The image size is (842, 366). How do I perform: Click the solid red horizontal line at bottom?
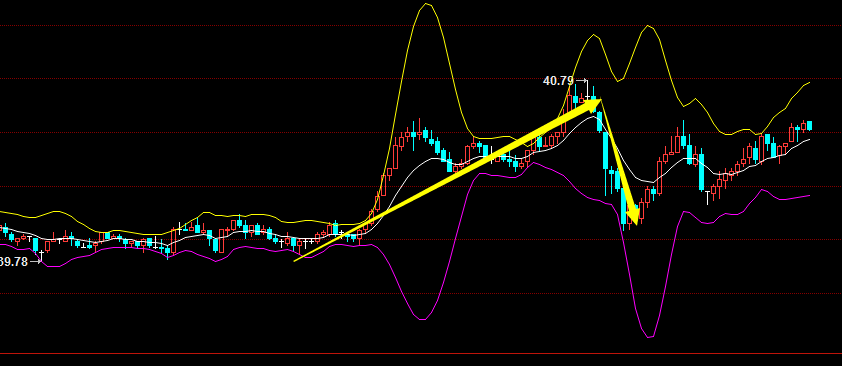coord(421,354)
